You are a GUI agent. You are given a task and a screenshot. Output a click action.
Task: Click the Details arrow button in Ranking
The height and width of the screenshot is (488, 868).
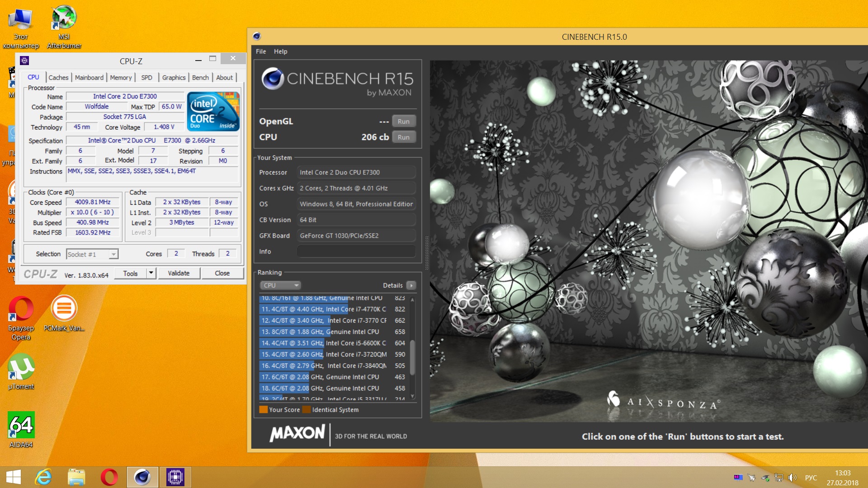click(x=411, y=285)
